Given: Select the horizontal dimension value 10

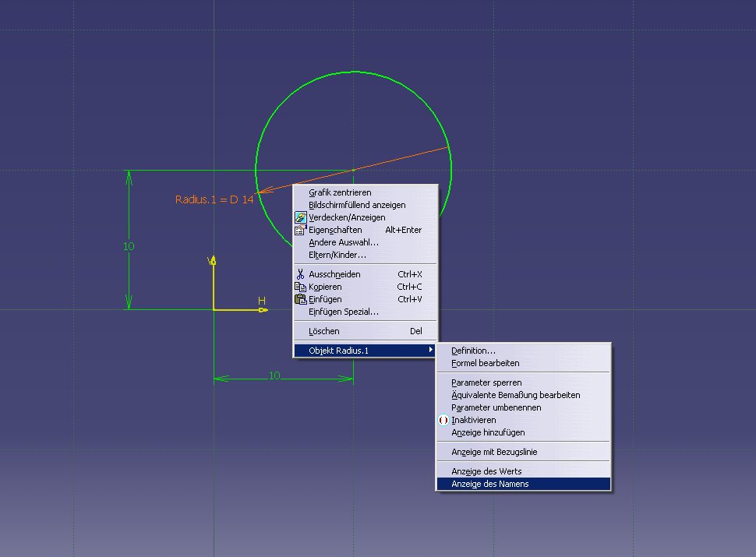Looking at the screenshot, I should (x=274, y=375).
